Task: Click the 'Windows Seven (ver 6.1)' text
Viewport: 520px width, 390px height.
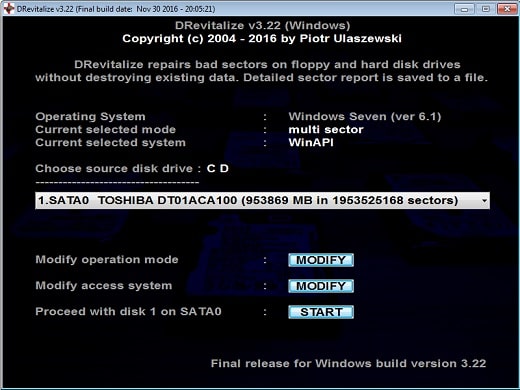Action: 365,117
